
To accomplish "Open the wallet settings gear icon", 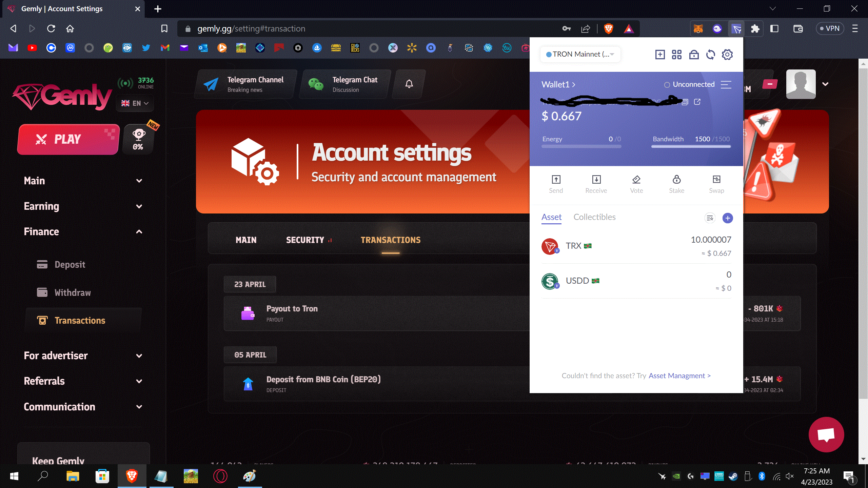I will pos(727,55).
